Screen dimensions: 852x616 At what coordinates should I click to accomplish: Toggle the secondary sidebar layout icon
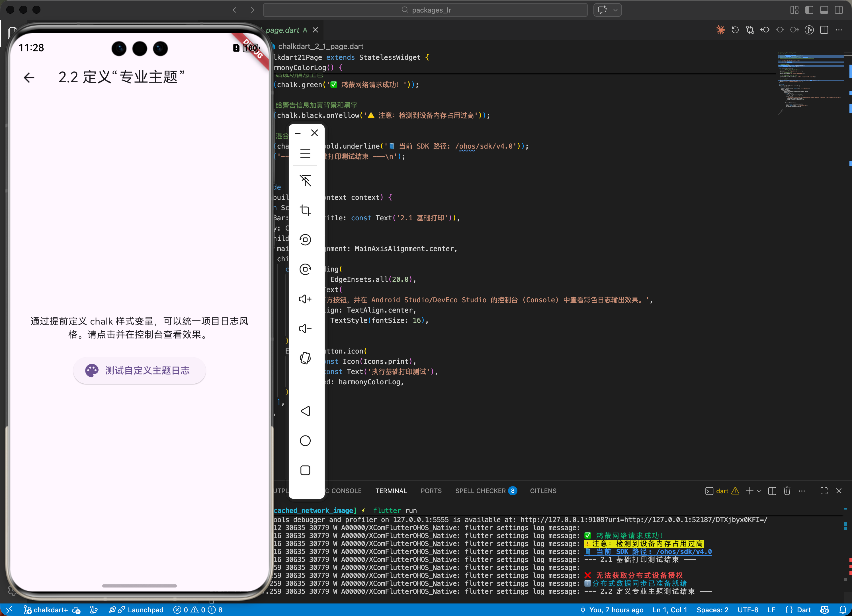click(839, 10)
